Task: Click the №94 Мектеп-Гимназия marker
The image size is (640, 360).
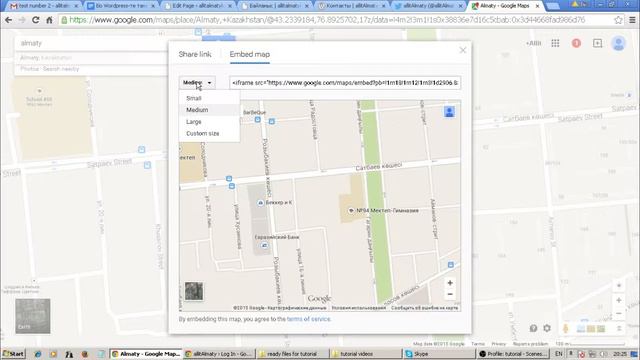Action: [351, 211]
